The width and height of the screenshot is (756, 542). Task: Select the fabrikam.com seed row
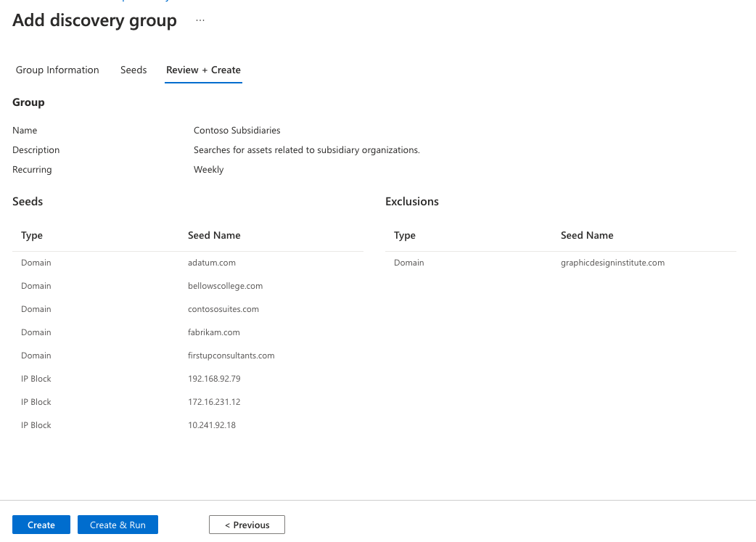click(x=213, y=332)
